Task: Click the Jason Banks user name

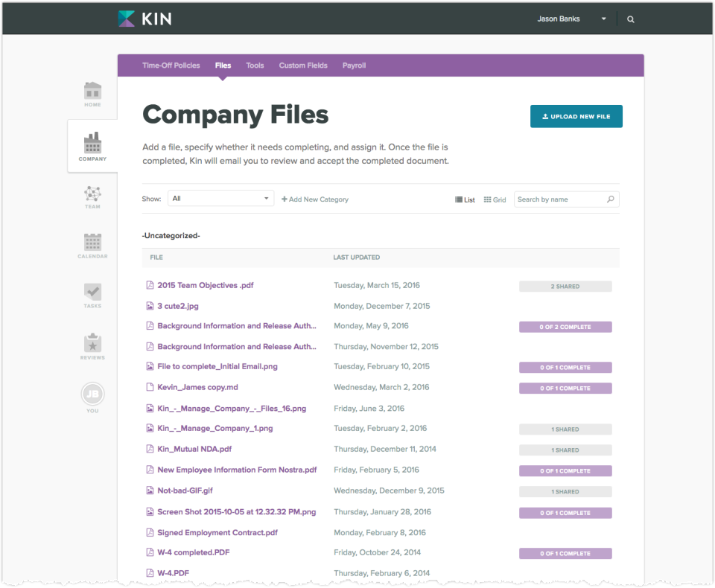Action: [x=558, y=19]
